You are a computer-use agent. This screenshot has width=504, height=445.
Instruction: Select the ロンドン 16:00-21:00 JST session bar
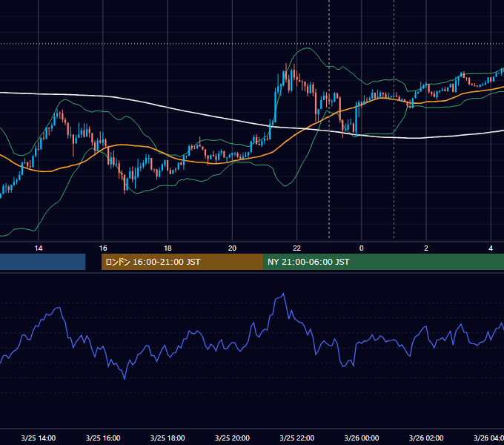click(182, 262)
